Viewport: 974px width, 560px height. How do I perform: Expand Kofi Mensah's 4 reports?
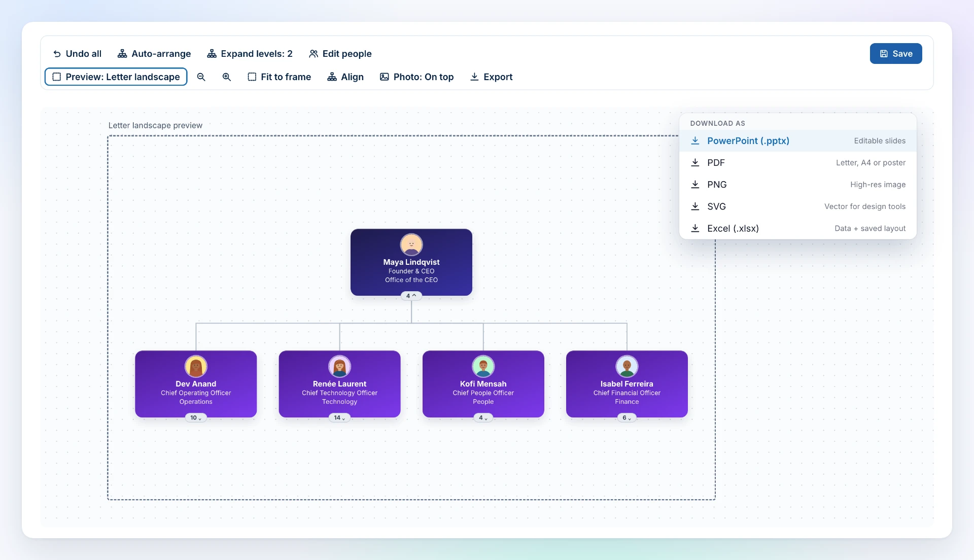483,418
